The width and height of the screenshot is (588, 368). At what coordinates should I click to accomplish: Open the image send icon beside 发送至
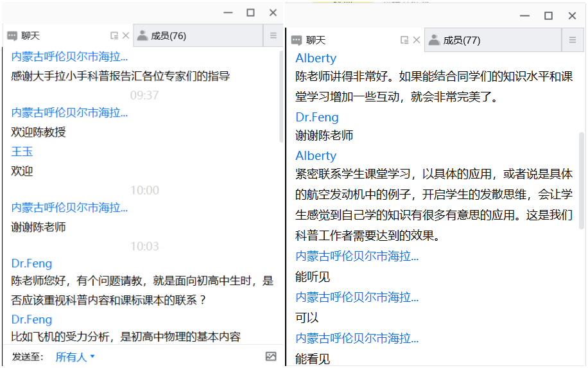click(271, 356)
